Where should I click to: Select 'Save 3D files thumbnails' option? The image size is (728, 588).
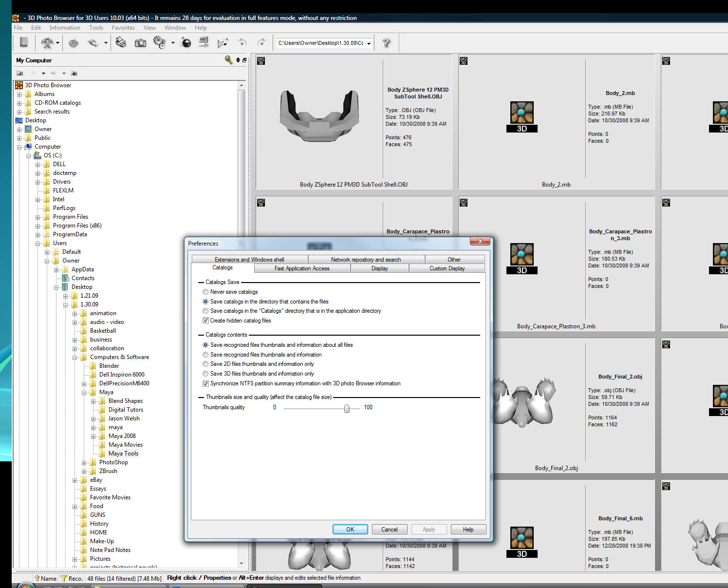pyautogui.click(x=205, y=374)
